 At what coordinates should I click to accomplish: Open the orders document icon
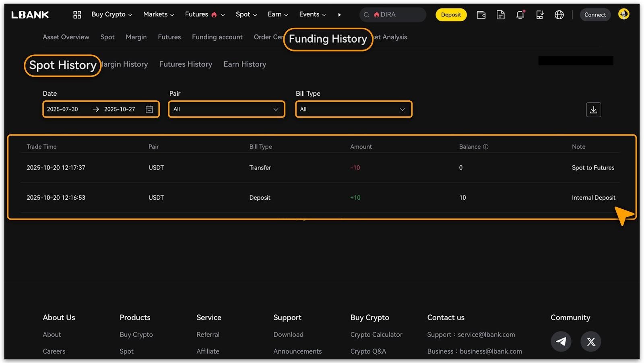coord(500,15)
